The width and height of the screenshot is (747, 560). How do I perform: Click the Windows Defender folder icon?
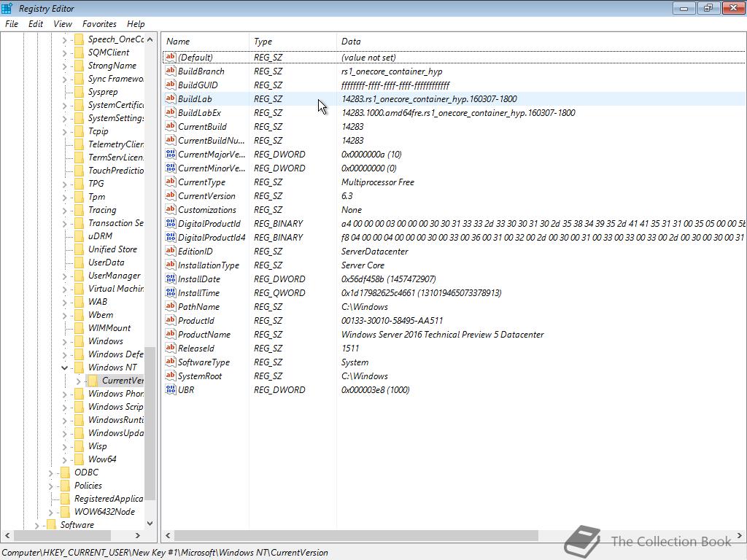[79, 354]
